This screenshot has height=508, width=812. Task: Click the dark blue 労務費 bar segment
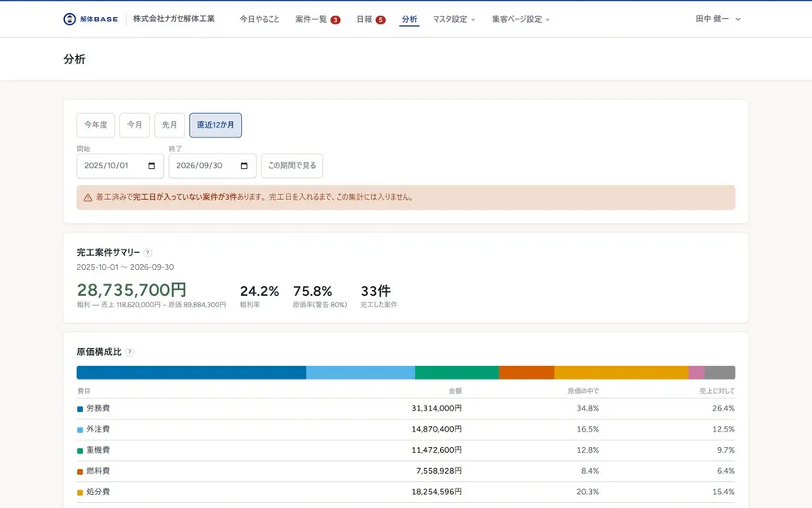[x=191, y=372]
